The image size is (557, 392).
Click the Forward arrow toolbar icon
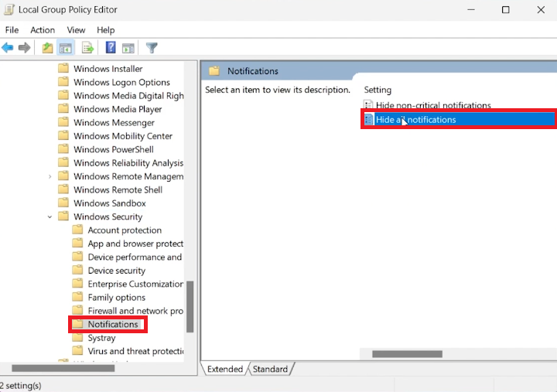(x=24, y=48)
